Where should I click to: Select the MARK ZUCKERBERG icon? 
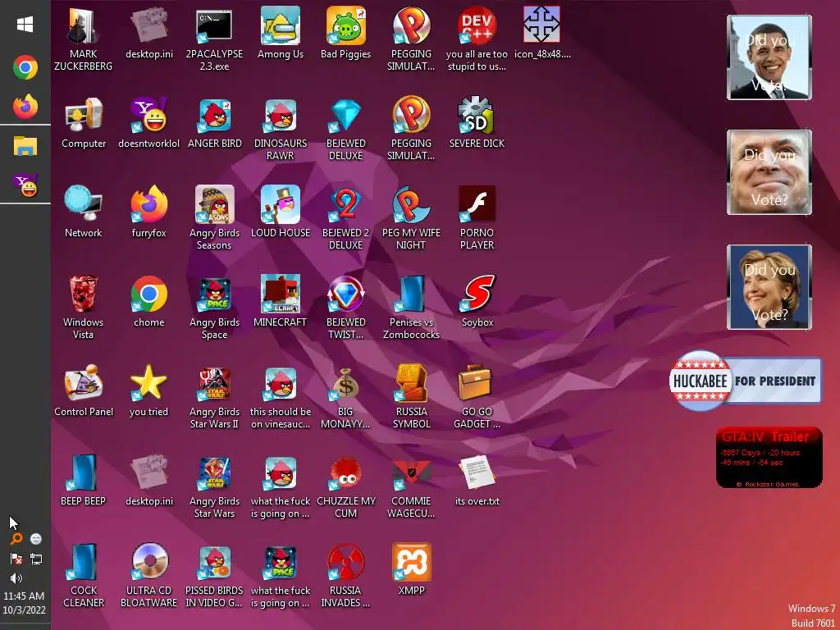click(x=83, y=39)
